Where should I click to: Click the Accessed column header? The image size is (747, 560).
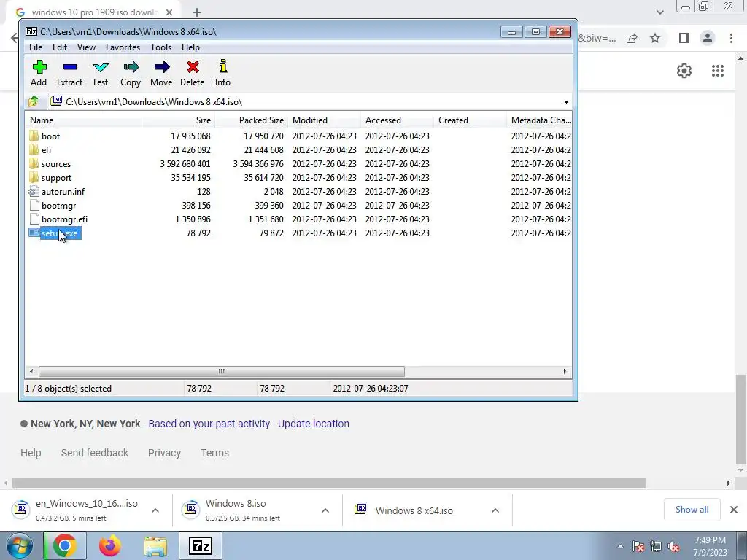[398, 120]
